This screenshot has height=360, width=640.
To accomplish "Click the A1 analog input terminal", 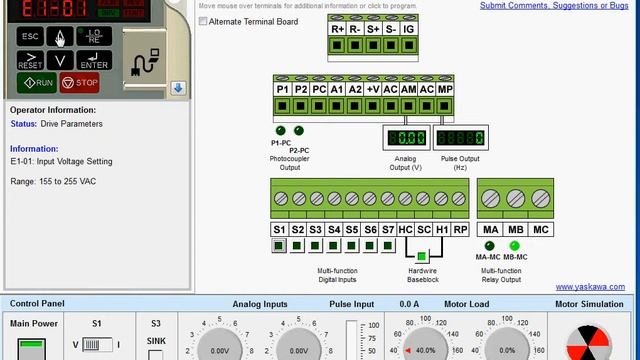I will pyautogui.click(x=336, y=106).
